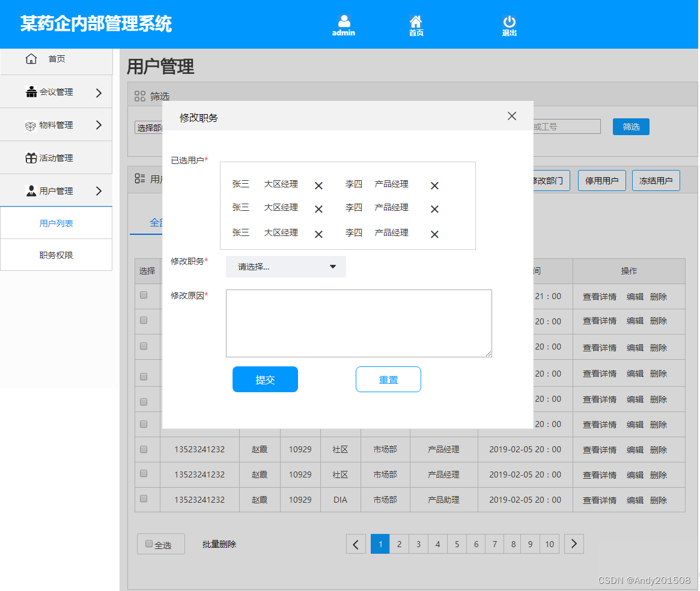Log out using the power icon
This screenshot has height=591, width=700.
tap(509, 19)
